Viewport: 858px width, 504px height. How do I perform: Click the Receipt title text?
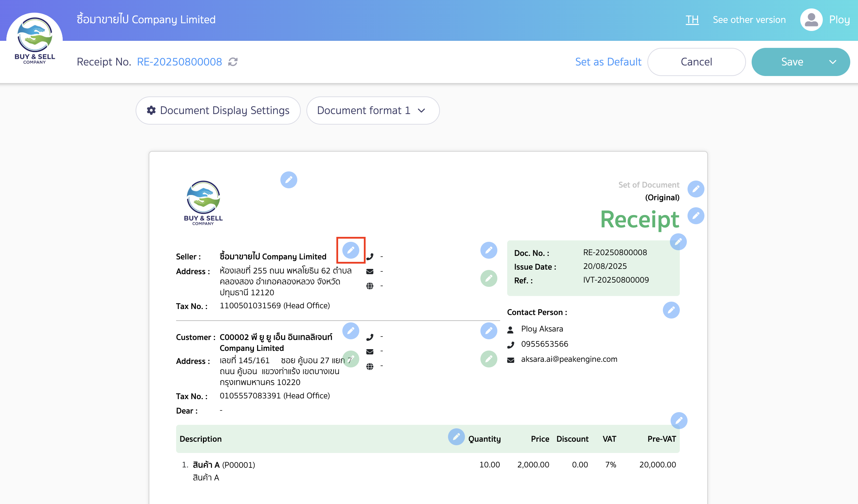pos(640,220)
